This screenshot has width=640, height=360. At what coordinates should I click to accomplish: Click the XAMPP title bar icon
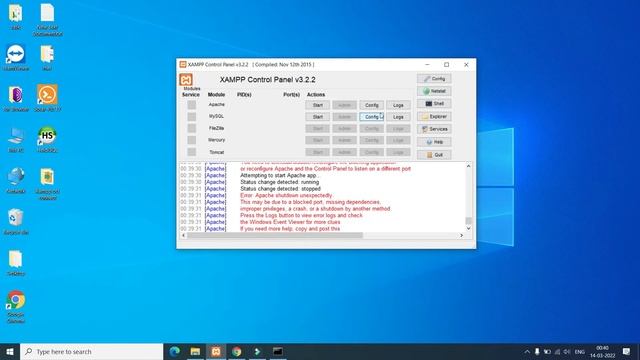point(183,64)
